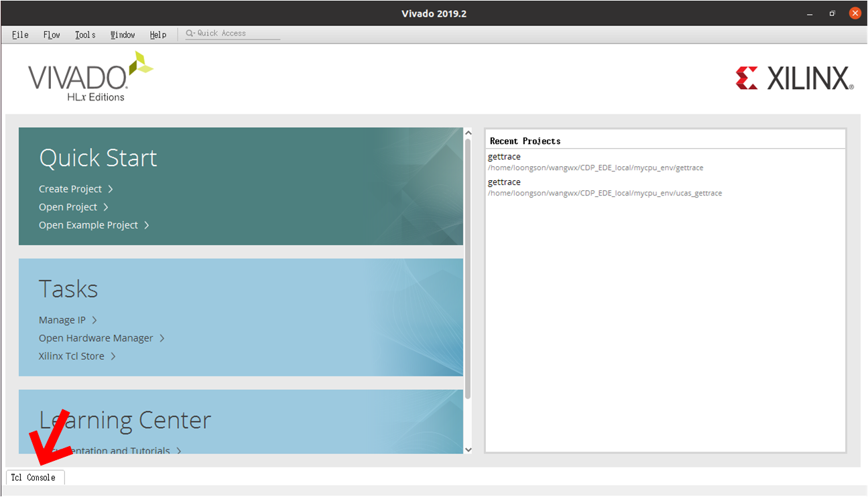Click the Vivado HLx Editions logo
868x497 pixels.
(90, 77)
